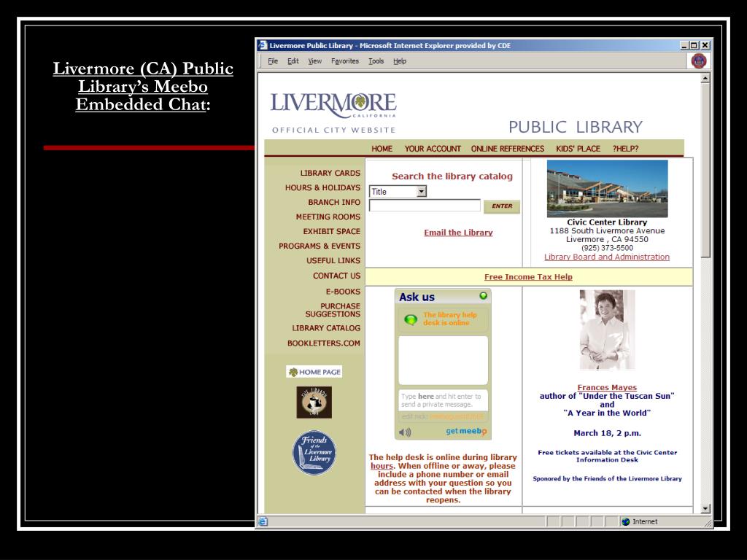The image size is (747, 560).
Task: Open PROGRAMS & EVENTS sidebar link
Action: coord(320,246)
